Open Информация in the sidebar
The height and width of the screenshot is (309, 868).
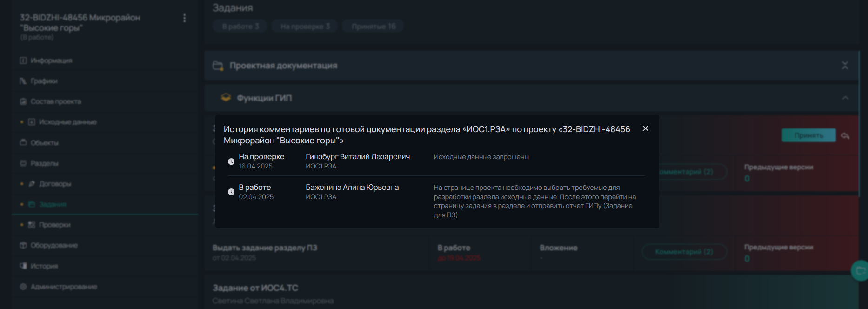pos(51,60)
